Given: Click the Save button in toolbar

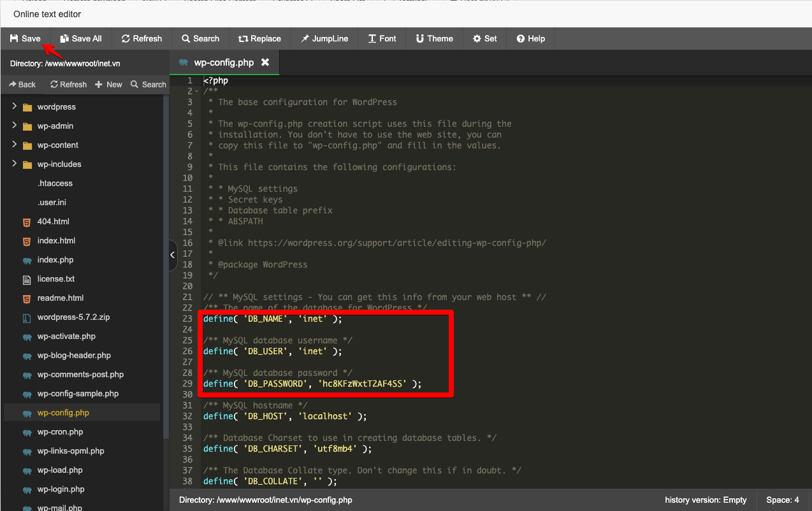Looking at the screenshot, I should coord(25,38).
